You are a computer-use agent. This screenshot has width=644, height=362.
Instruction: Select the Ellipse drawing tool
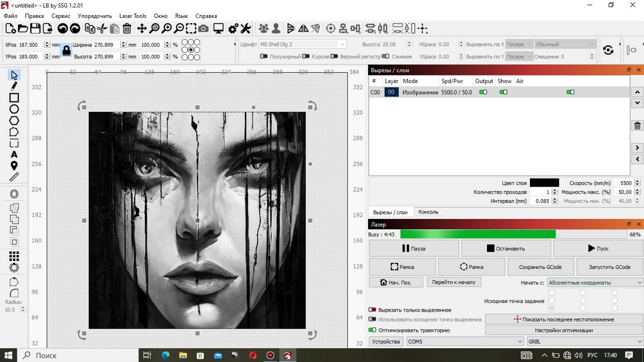pos(14,109)
